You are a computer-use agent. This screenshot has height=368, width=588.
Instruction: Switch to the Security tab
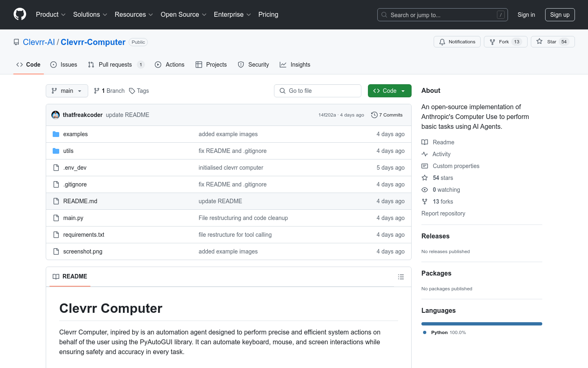(254, 65)
